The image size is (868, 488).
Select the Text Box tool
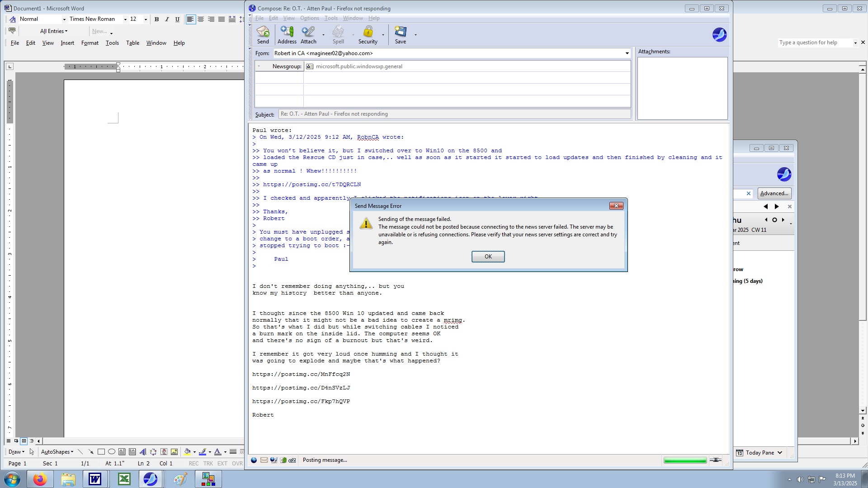(122, 452)
